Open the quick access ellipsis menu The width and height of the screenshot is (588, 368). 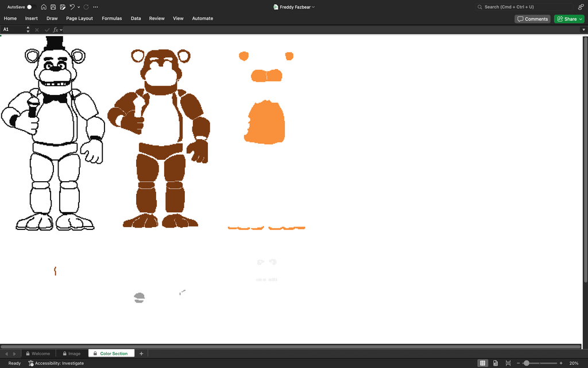point(96,7)
